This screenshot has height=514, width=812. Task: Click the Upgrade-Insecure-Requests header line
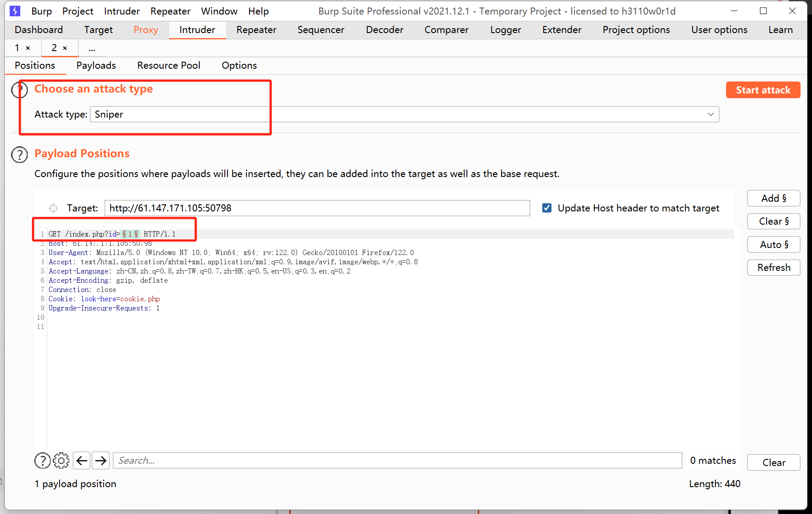pos(104,308)
